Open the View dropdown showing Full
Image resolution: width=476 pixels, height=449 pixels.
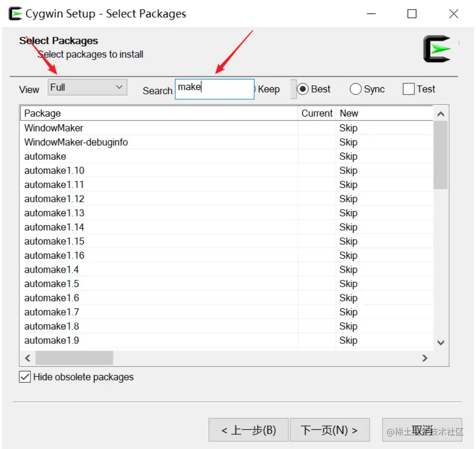88,88
